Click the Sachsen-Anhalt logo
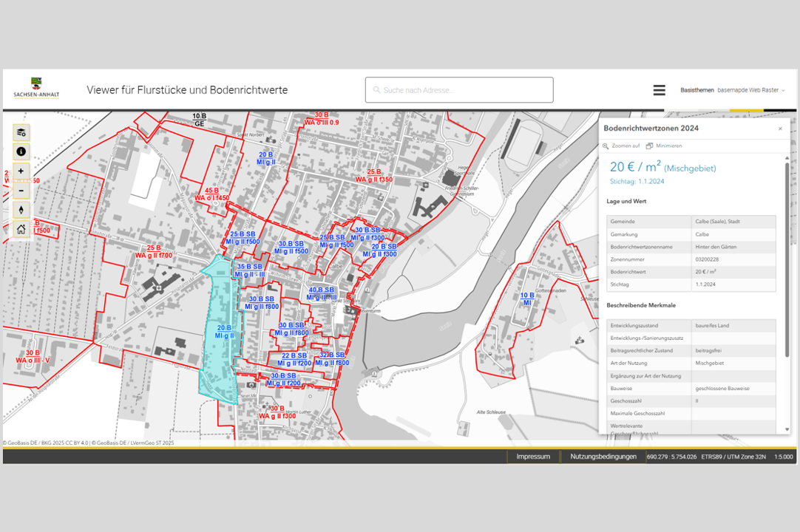Screen dimensions: 800x532 click(36, 88)
